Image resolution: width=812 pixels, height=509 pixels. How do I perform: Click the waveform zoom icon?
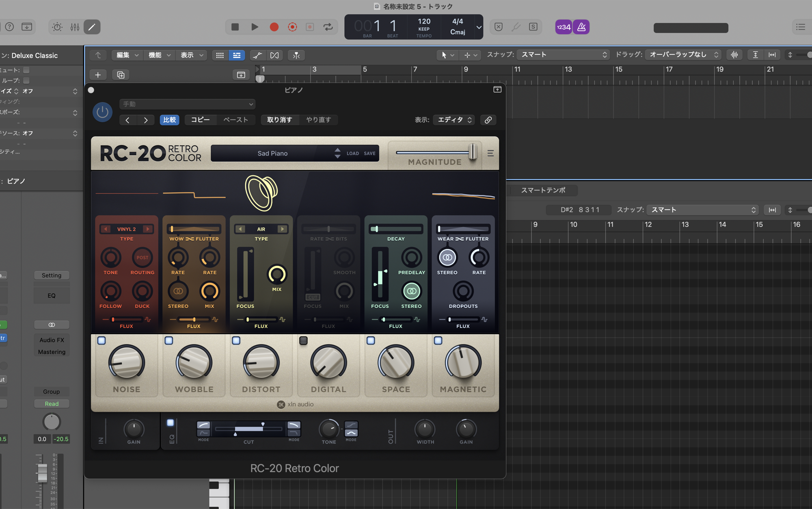(734, 55)
